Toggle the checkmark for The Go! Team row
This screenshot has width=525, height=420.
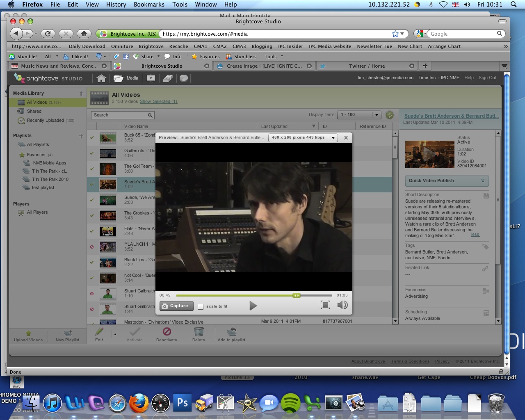pyautogui.click(x=92, y=169)
